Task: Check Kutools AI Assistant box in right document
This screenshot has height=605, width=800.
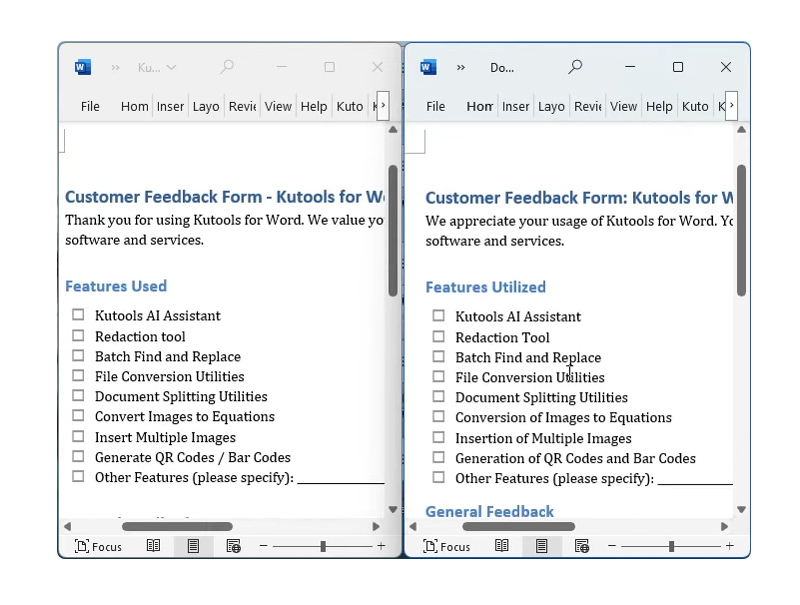Action: [x=438, y=315]
